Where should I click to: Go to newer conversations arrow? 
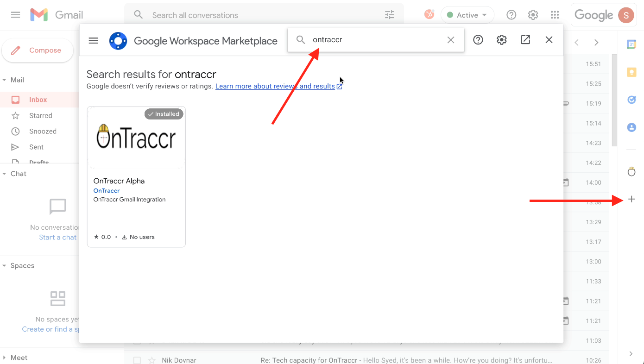(577, 43)
